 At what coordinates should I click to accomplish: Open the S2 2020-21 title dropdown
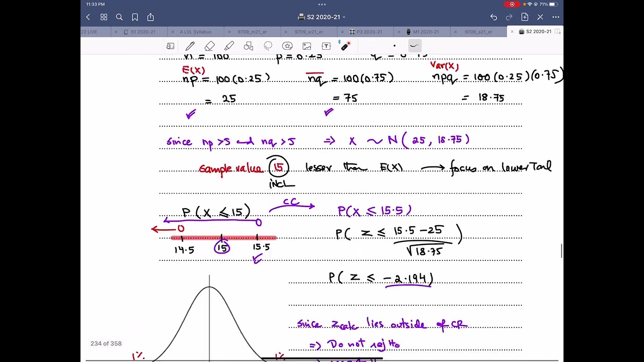point(322,17)
